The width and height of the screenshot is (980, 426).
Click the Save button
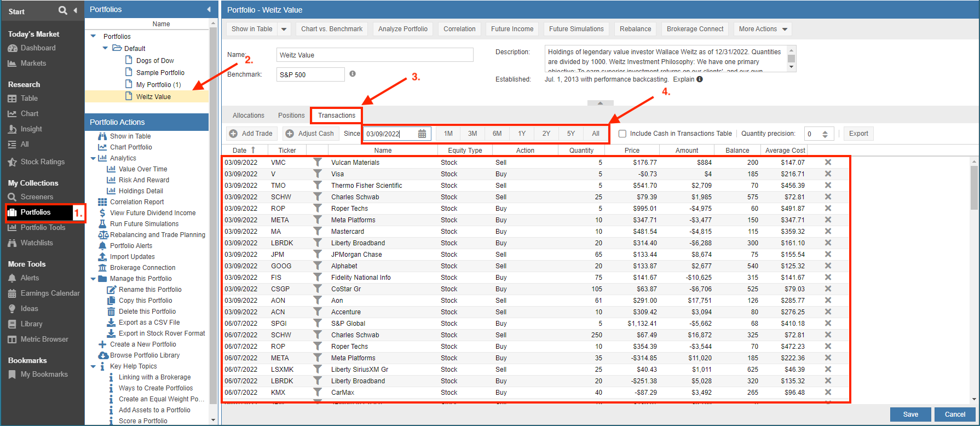(x=910, y=415)
